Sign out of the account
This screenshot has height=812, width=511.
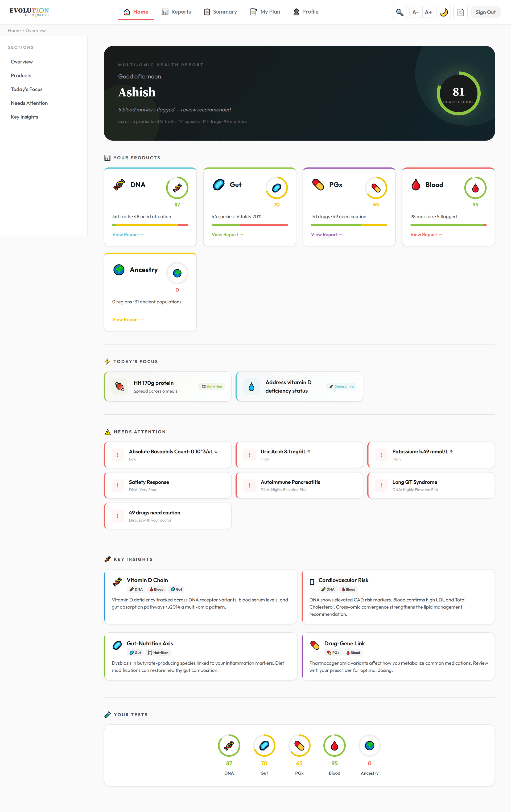[x=485, y=12]
